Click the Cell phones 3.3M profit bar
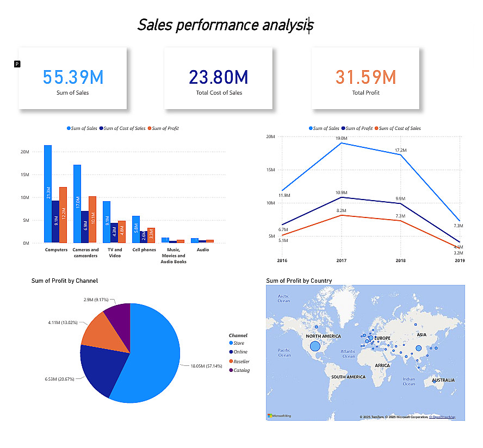This screenshot has height=448, width=483. [151, 235]
